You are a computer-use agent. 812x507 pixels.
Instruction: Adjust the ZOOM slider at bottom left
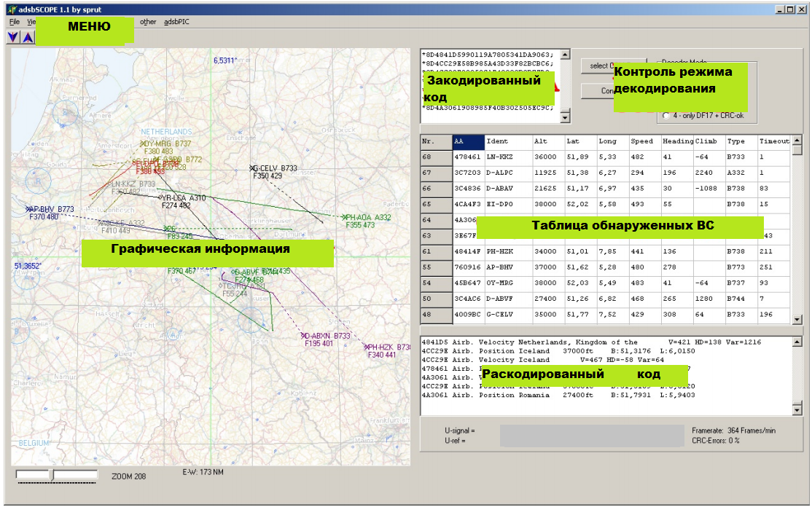click(x=51, y=474)
